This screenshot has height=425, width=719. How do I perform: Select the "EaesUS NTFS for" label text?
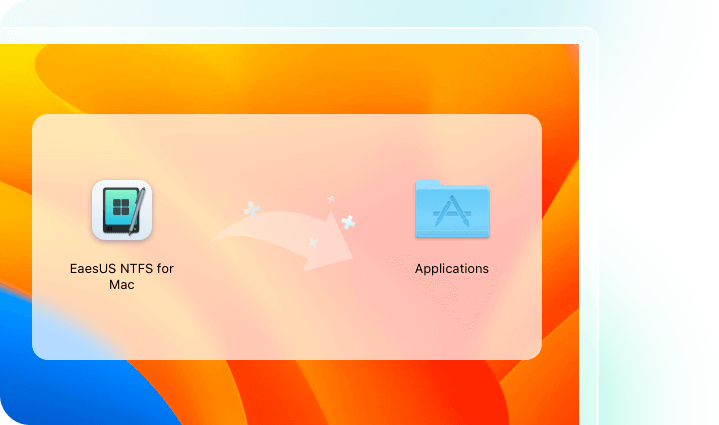click(x=121, y=268)
